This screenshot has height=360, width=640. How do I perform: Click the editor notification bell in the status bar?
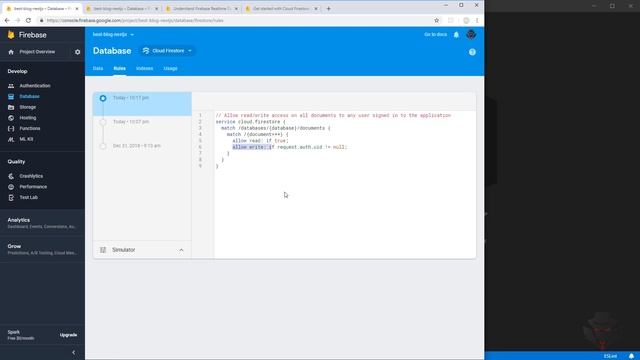(631, 356)
